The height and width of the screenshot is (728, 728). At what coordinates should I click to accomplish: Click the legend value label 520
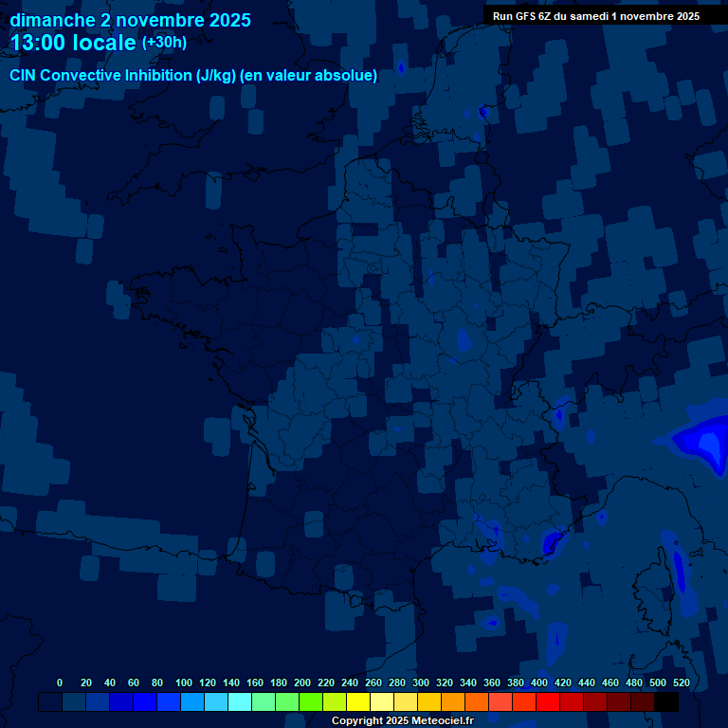681,682
